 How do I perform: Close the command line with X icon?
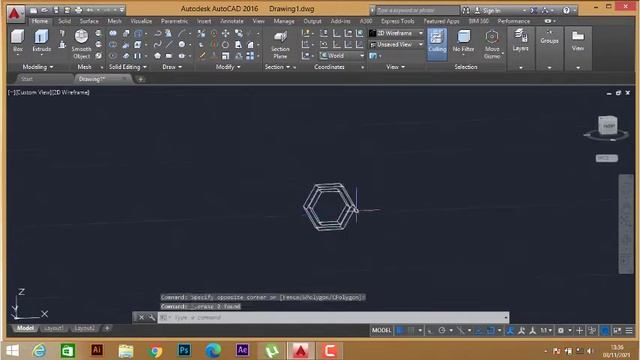(141, 317)
